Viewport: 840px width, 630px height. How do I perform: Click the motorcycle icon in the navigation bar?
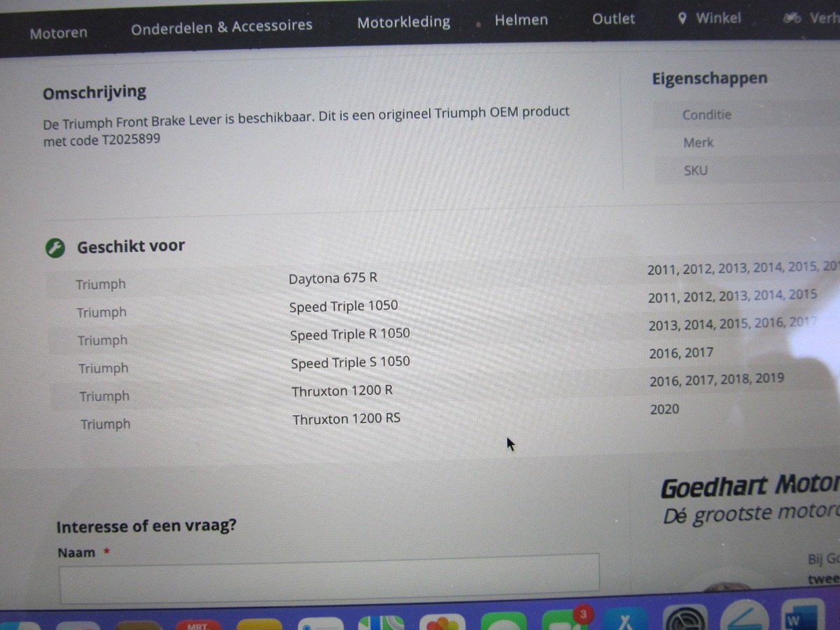(x=792, y=17)
